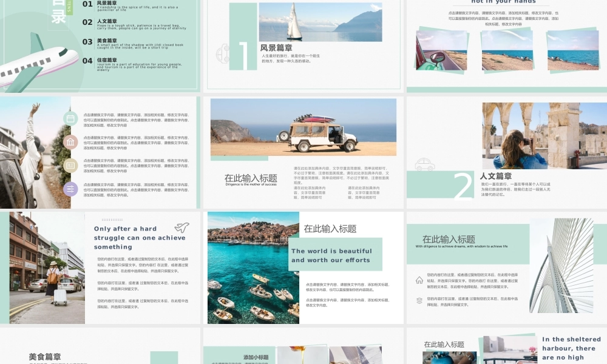Click the paper airplane outline icon
Viewport: 607px width, 364px height.
(181, 227)
